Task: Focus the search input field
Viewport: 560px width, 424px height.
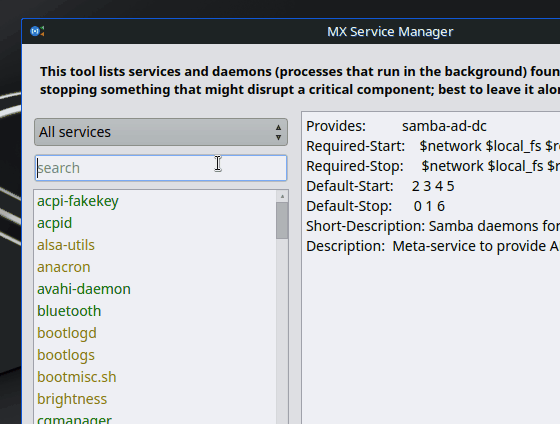Action: [161, 168]
